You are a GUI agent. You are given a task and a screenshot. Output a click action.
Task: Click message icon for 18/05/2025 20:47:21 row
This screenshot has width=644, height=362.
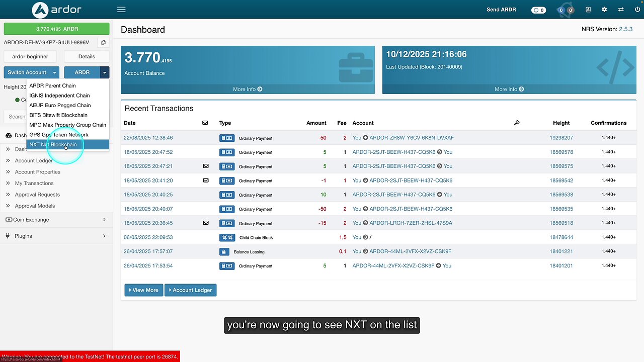click(x=205, y=166)
